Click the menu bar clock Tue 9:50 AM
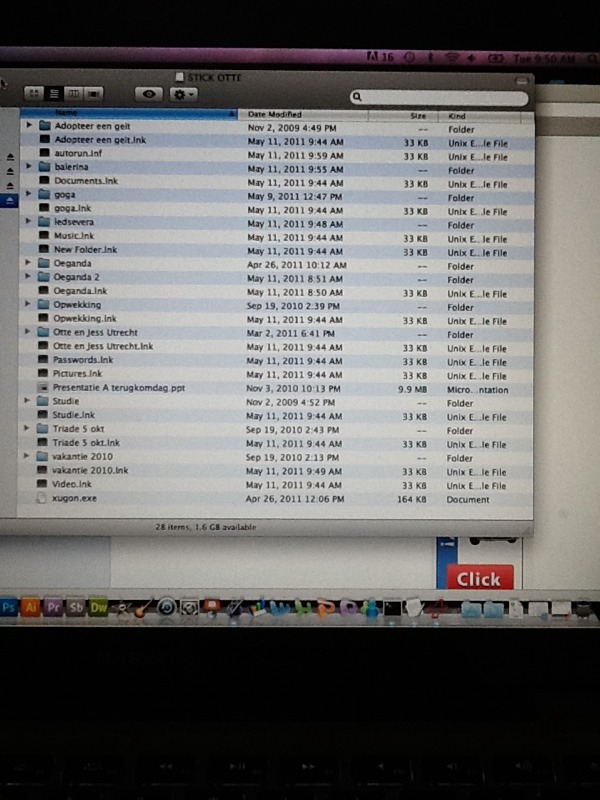 [x=544, y=59]
